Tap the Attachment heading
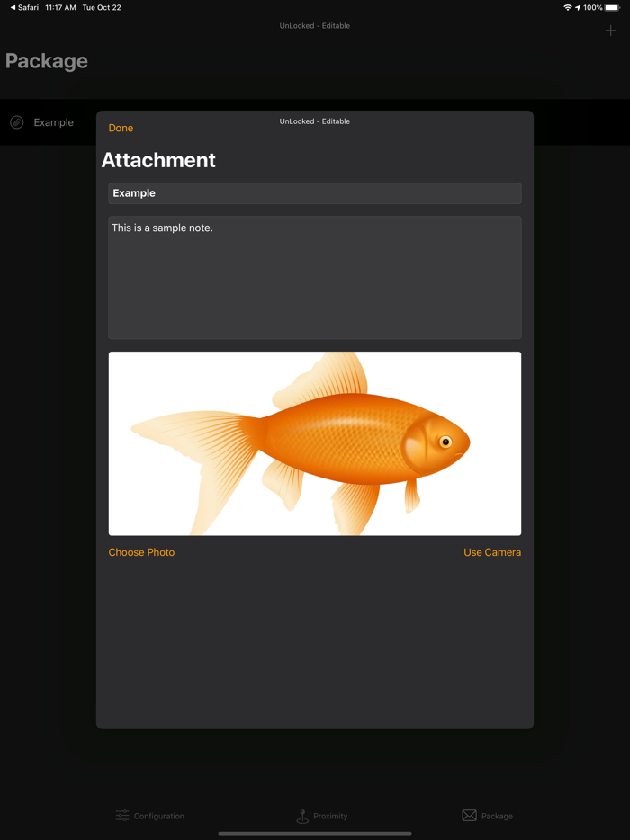Image resolution: width=630 pixels, height=840 pixels. [x=158, y=160]
